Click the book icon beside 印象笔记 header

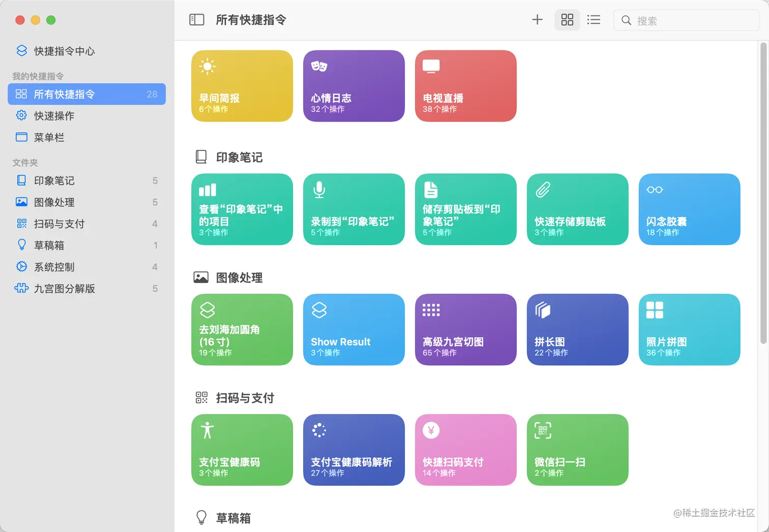[201, 157]
